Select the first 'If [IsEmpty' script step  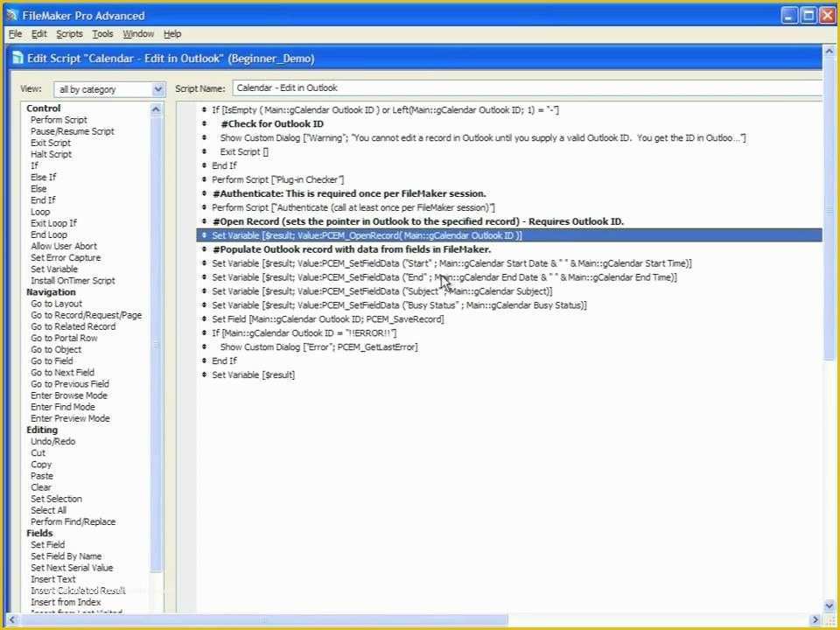click(385, 110)
